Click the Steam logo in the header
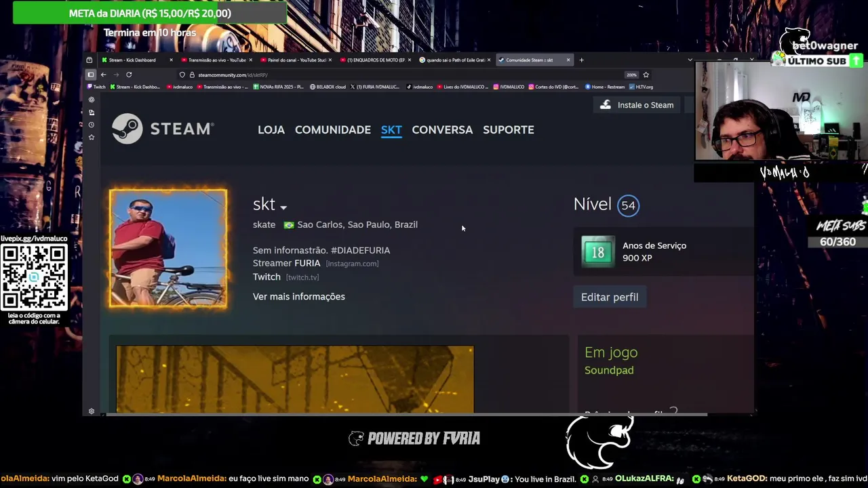 (x=163, y=129)
